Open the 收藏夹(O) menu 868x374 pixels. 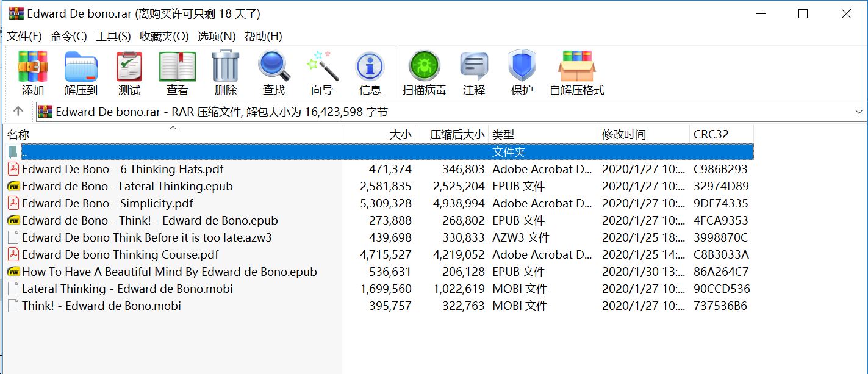(x=164, y=37)
